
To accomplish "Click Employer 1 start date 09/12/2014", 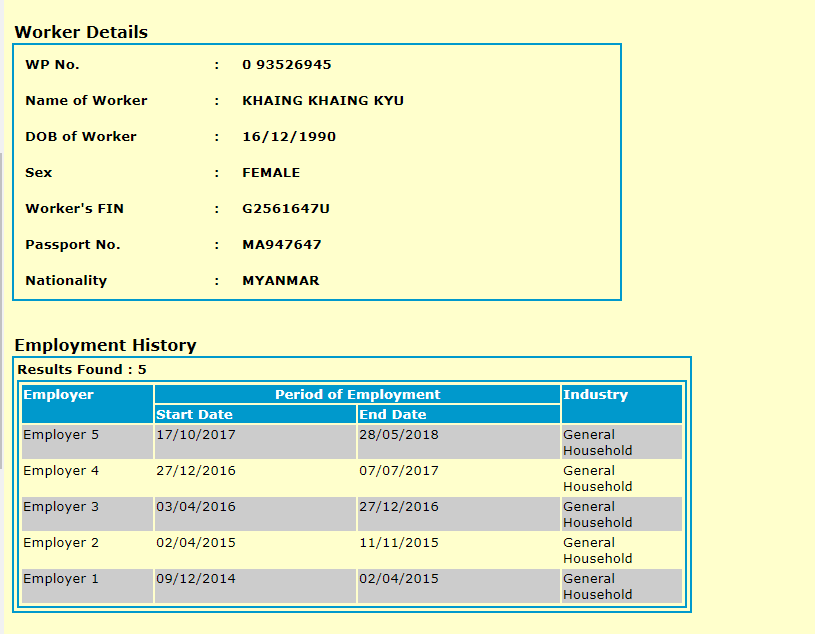I will click(196, 579).
